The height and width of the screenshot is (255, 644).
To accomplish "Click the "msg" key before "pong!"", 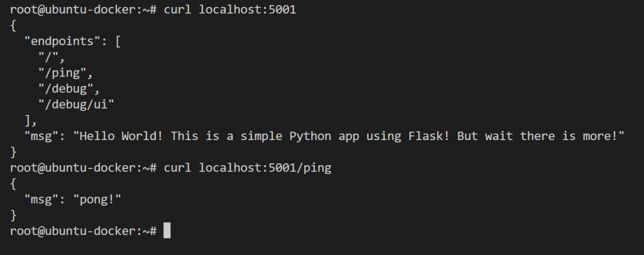I will point(41,199).
